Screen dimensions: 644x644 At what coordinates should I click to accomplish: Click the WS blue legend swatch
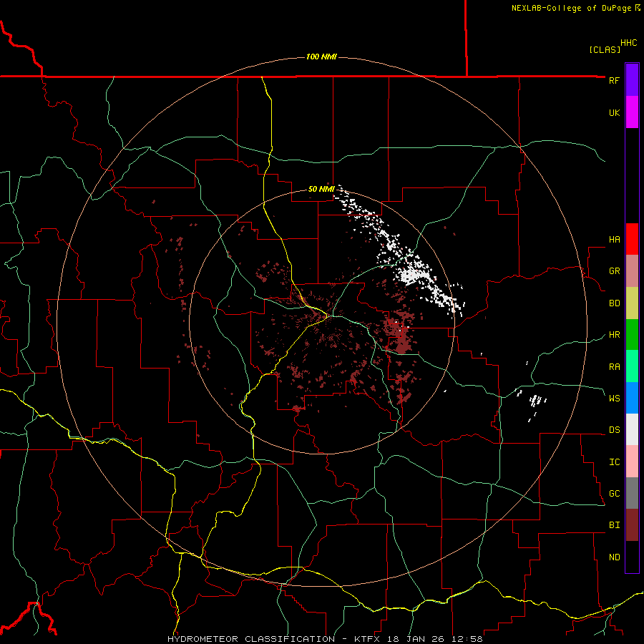632,398
